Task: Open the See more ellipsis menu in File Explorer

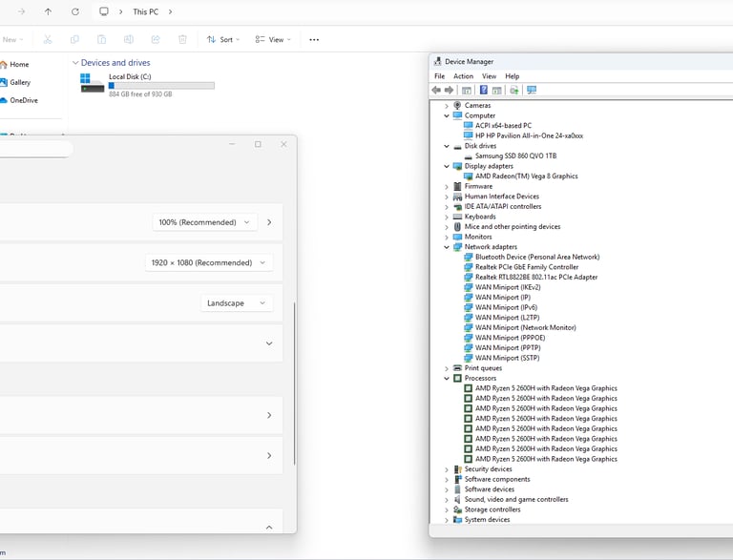Action: (314, 40)
